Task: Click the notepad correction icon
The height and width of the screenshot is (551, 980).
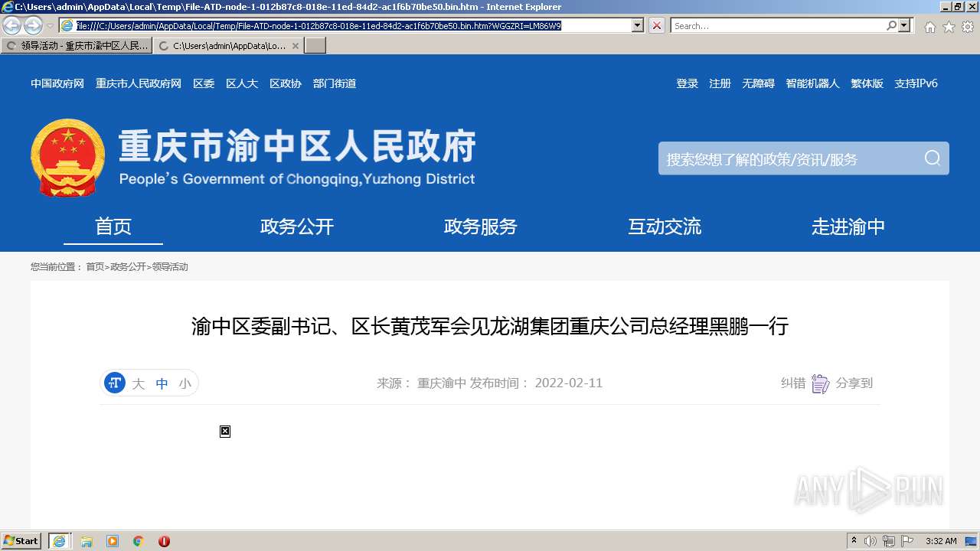Action: click(820, 383)
